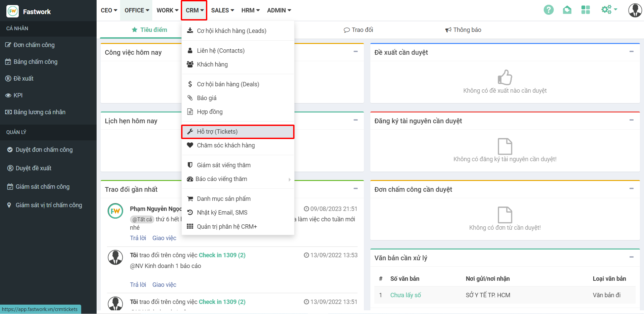644x314 pixels.
Task: Click the user profile avatar
Action: coord(635,10)
